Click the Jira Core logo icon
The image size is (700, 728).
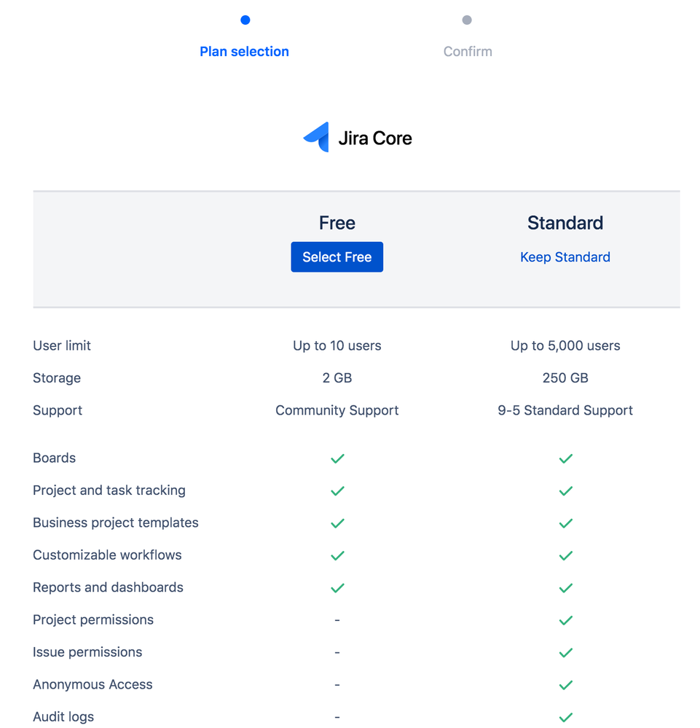tap(317, 137)
